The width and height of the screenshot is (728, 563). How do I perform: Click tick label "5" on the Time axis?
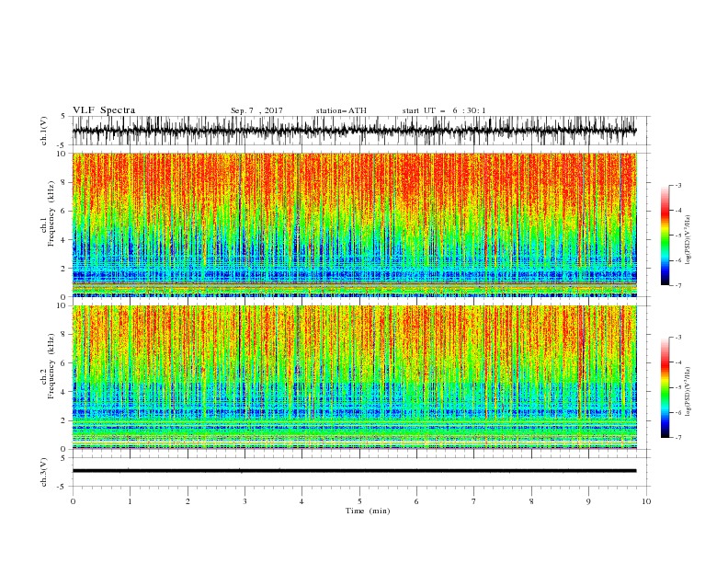(359, 501)
